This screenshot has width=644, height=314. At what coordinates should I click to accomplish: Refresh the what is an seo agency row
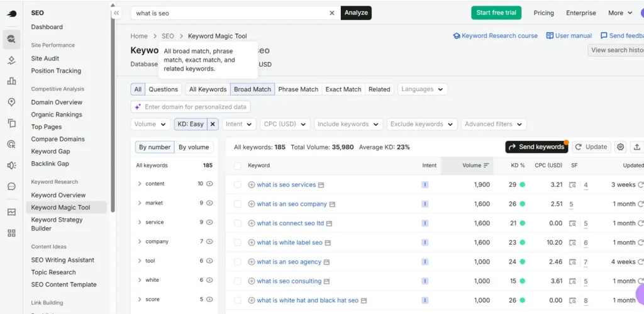pos(640,262)
